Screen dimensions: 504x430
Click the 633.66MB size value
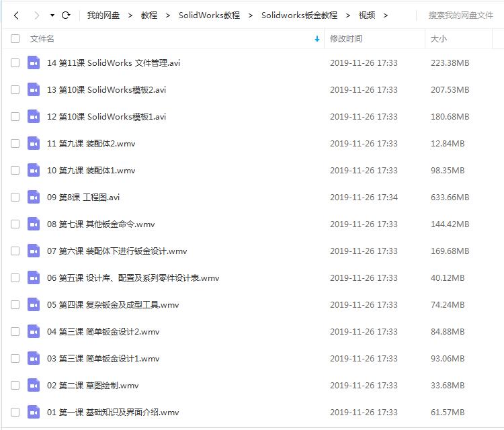pos(450,197)
